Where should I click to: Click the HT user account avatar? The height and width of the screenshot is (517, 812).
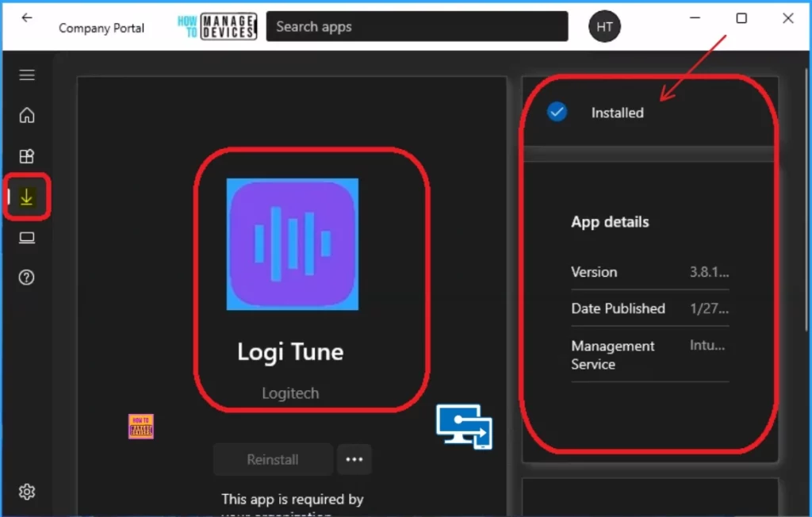pos(604,26)
